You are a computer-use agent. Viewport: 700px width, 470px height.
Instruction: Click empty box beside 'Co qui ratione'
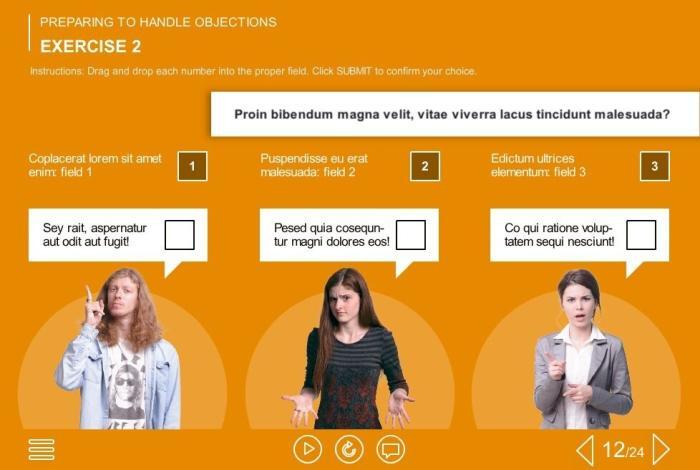[x=641, y=235]
